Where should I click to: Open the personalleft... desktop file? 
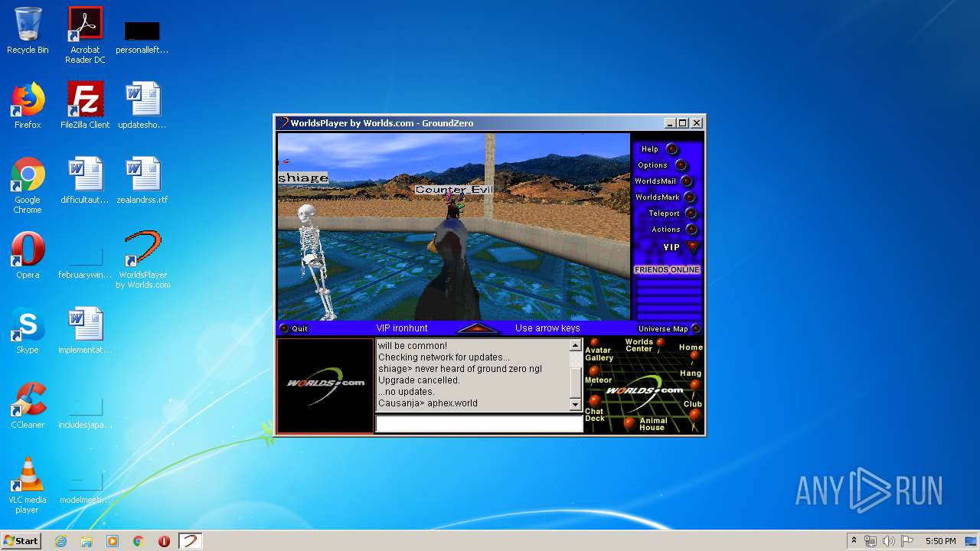point(142,37)
